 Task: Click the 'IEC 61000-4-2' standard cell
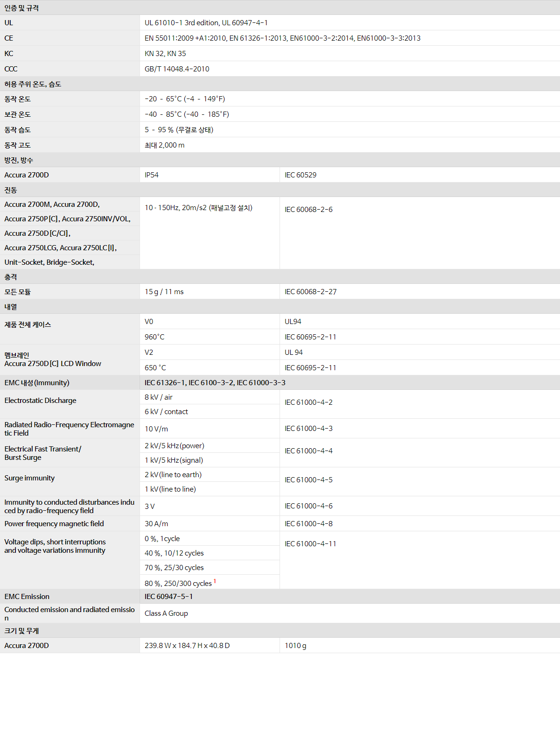point(420,404)
